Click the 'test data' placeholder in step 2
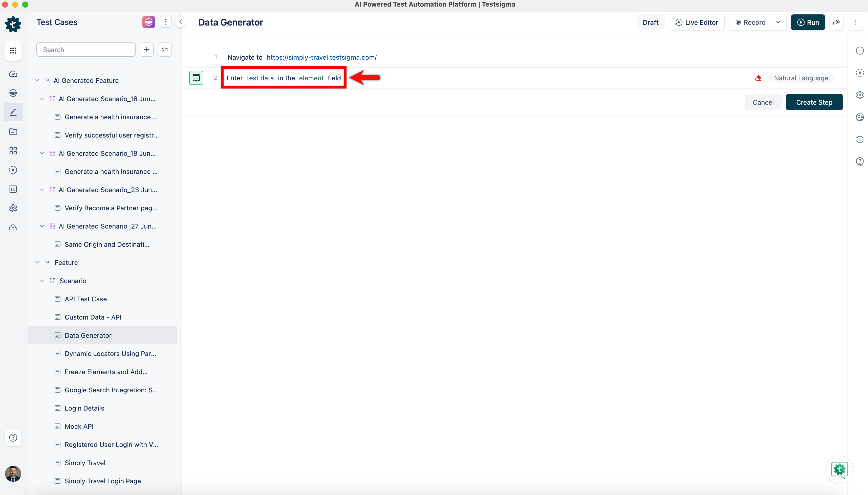The height and width of the screenshot is (495, 868). (x=260, y=78)
